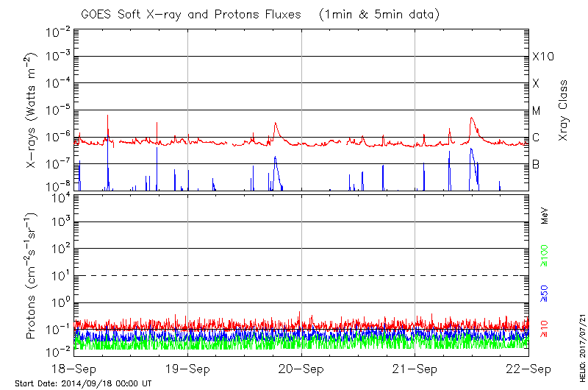Click the dashed 10¹ threshold line in the proton plot
Viewport: 588px width, 390px height.
[301, 275]
